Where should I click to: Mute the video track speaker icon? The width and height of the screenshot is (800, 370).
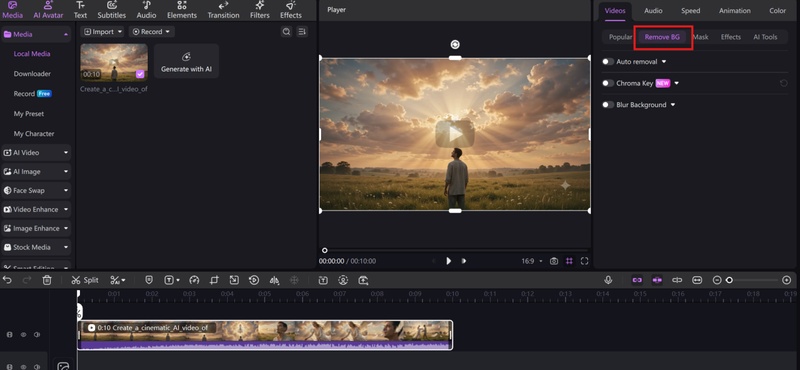pyautogui.click(x=37, y=335)
